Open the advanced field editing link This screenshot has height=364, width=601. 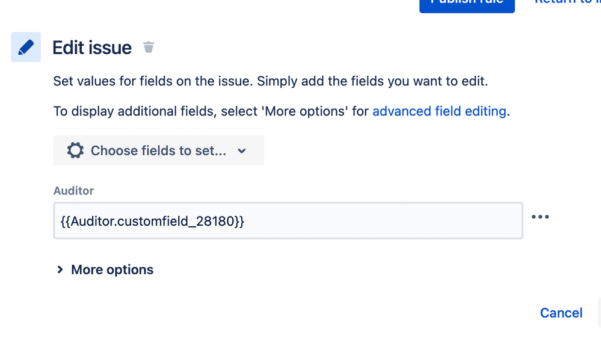coord(439,111)
